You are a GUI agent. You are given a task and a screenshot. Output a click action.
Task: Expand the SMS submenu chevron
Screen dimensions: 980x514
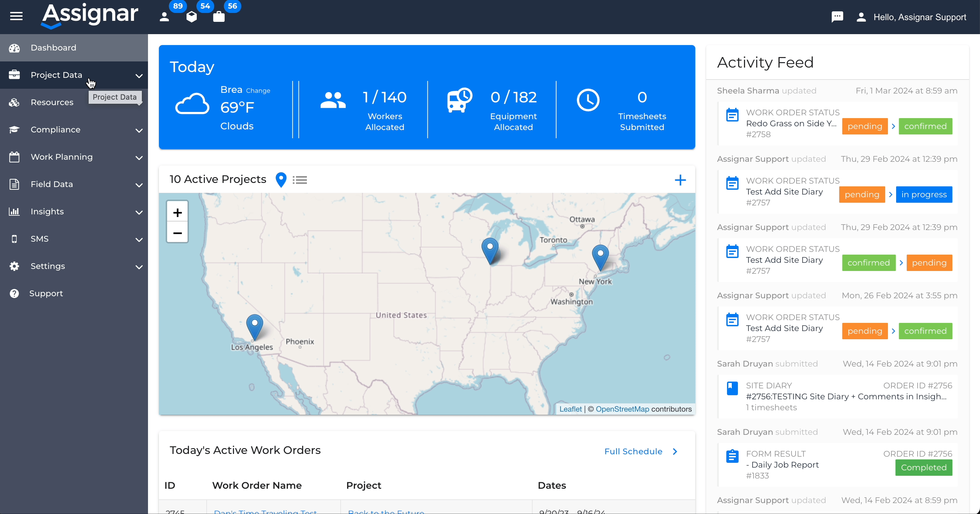pos(139,240)
